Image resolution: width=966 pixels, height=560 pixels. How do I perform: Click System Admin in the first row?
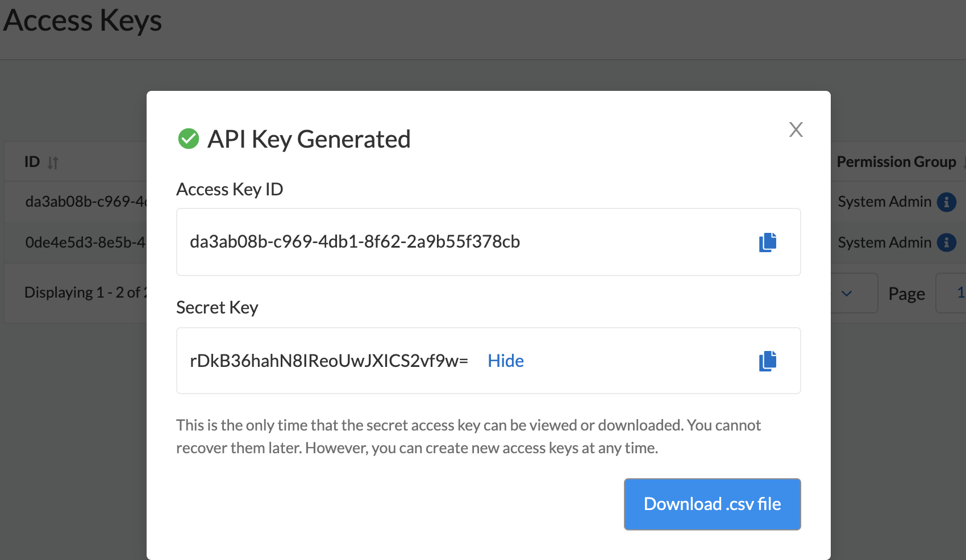[884, 202]
